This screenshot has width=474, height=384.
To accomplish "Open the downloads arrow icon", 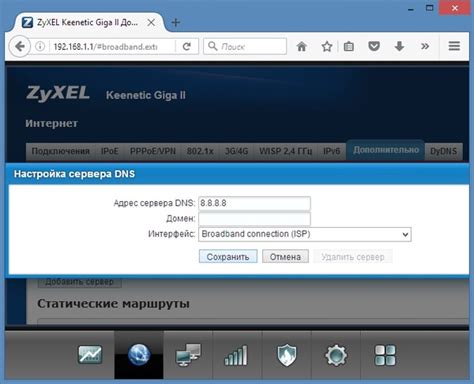I will coord(399,46).
